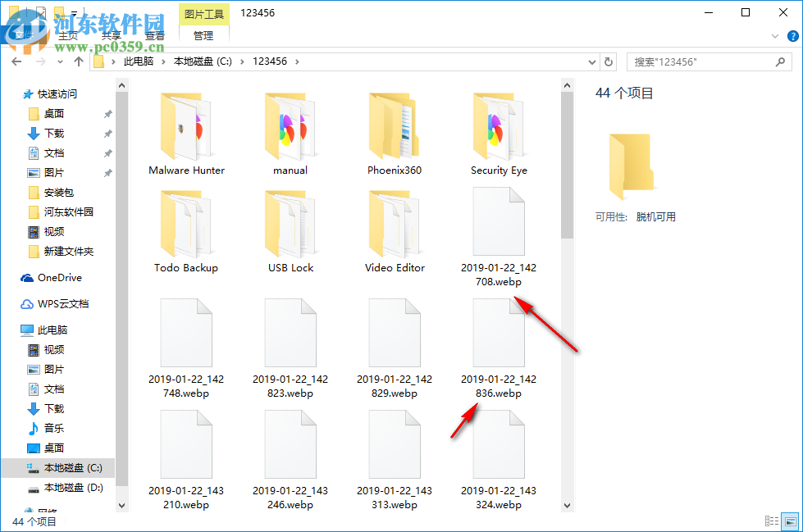Navigate up one folder with the up arrow
This screenshot has width=803, height=532.
coord(78,61)
